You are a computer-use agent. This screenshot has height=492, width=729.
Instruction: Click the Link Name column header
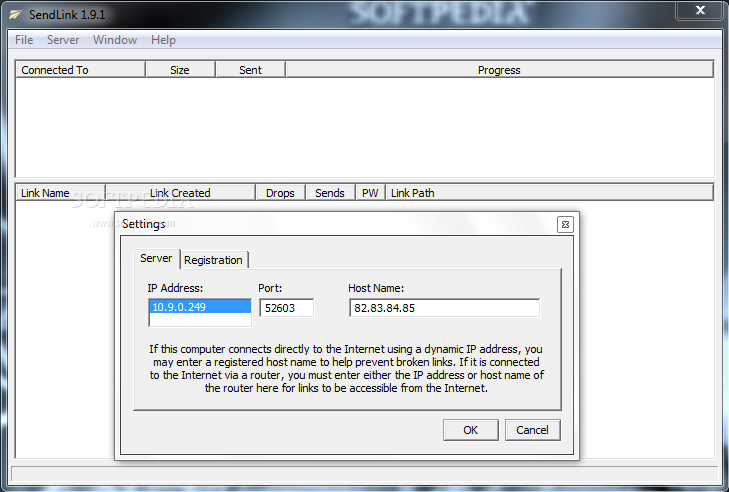click(60, 193)
